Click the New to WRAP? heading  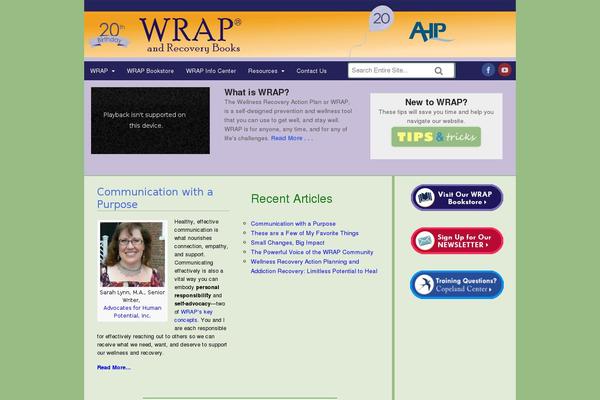click(436, 102)
